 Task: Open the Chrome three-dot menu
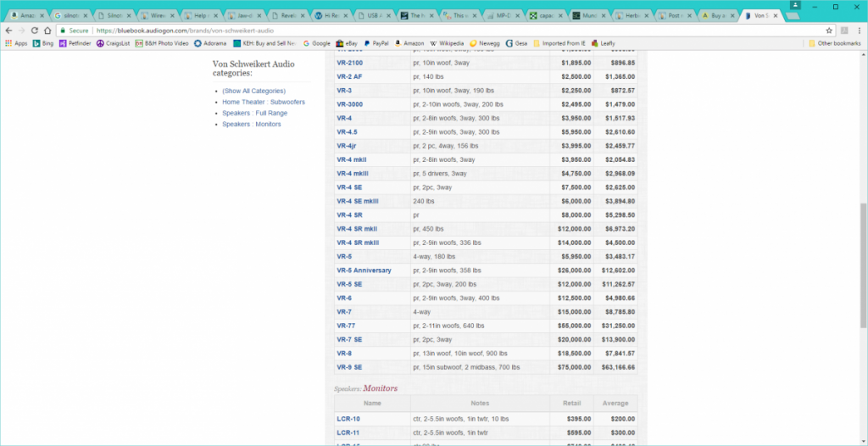click(x=860, y=31)
